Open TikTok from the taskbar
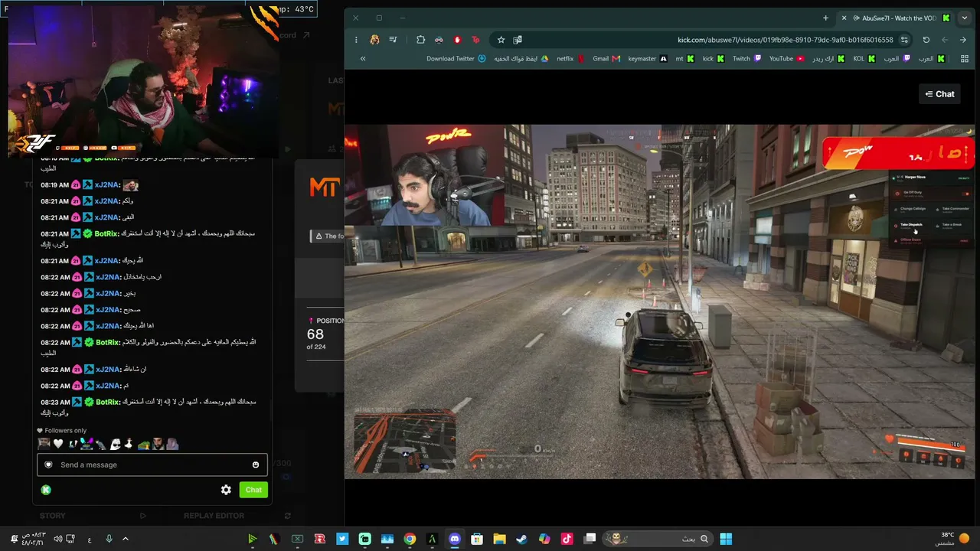Screen dimensions: 980x551 [x=567, y=539]
